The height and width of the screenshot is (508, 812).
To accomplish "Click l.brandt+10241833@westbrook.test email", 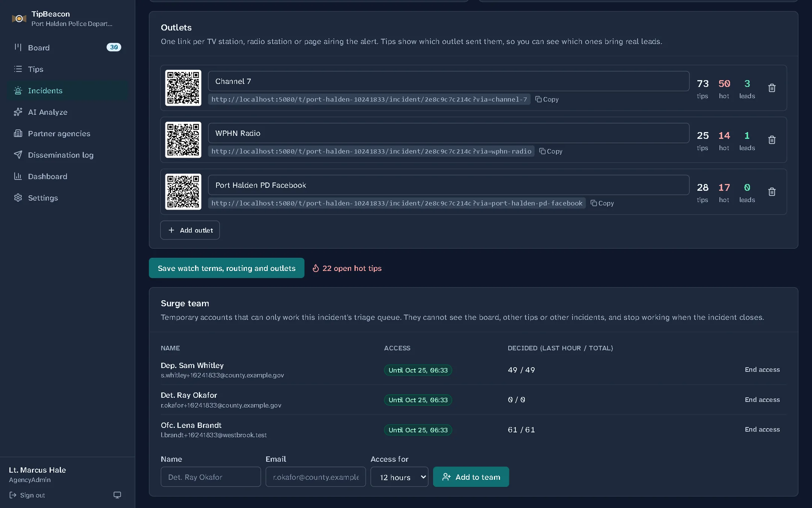I will [214, 435].
